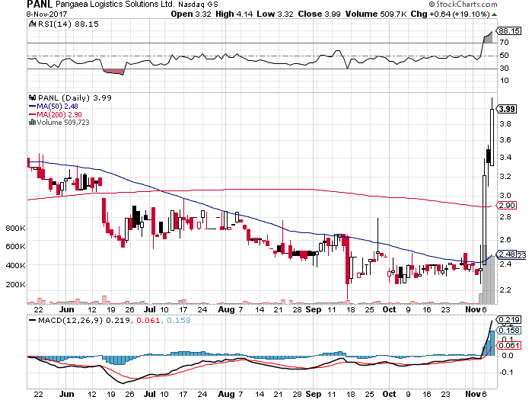This screenshot has height=403, width=532.
Task: Click the red 0.061 tag on MACD right axis
Action: click(x=508, y=346)
